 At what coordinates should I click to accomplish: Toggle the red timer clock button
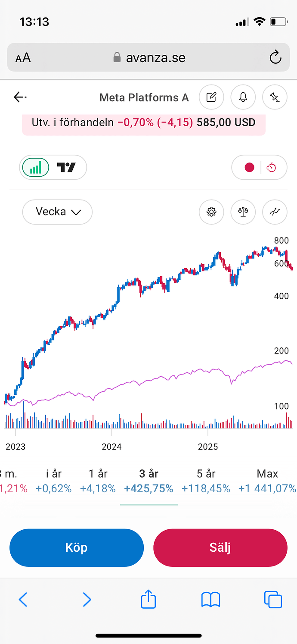[271, 167]
